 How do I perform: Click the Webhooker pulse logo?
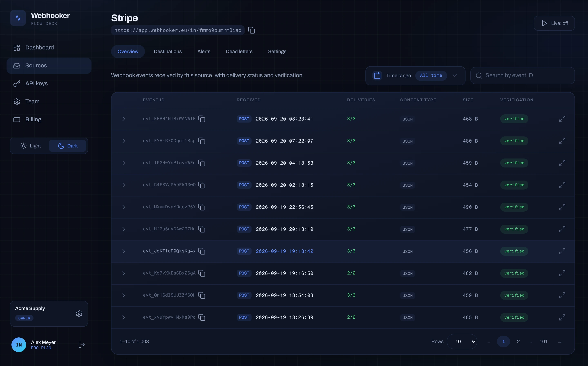(x=18, y=18)
